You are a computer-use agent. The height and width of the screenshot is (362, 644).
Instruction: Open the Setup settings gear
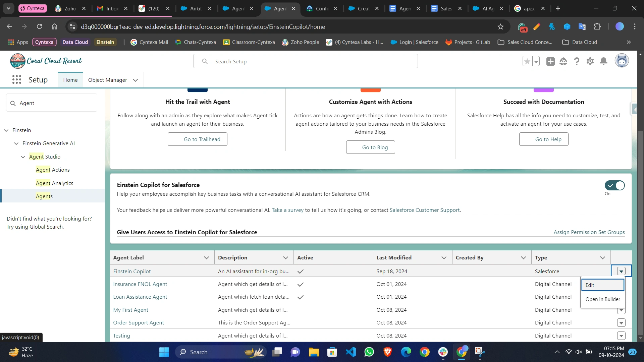[x=590, y=61]
